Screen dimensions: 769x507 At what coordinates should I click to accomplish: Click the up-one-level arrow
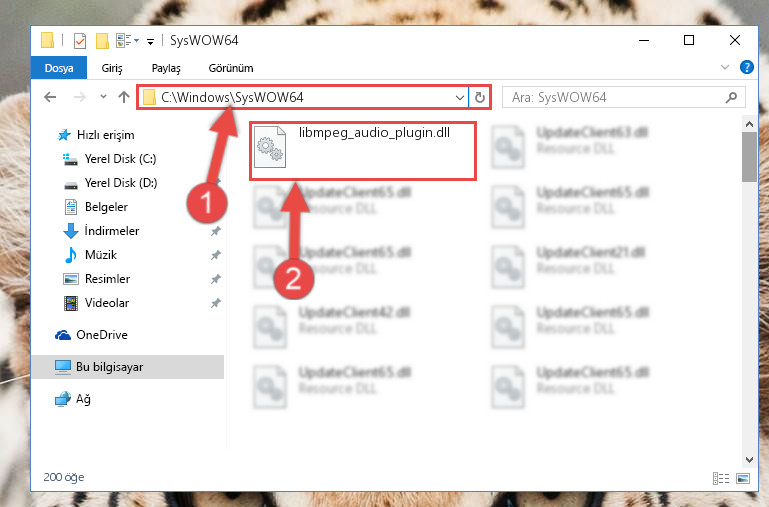pyautogui.click(x=124, y=97)
